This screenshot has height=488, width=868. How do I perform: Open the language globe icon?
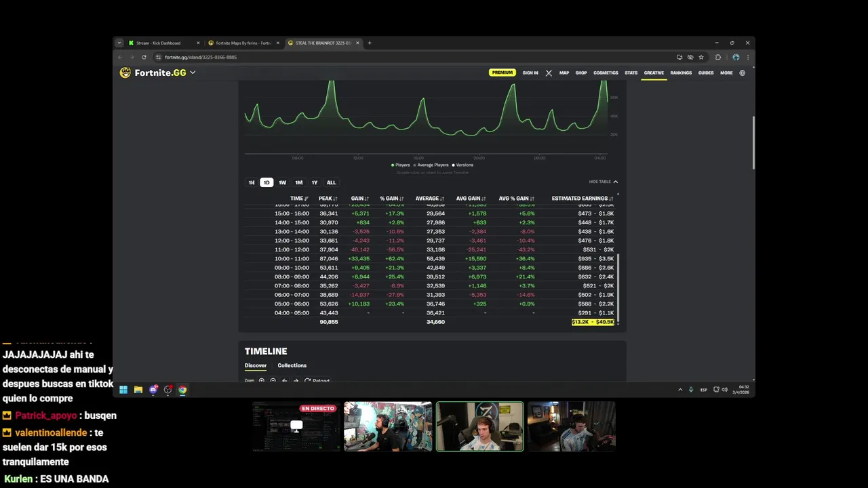(742, 73)
